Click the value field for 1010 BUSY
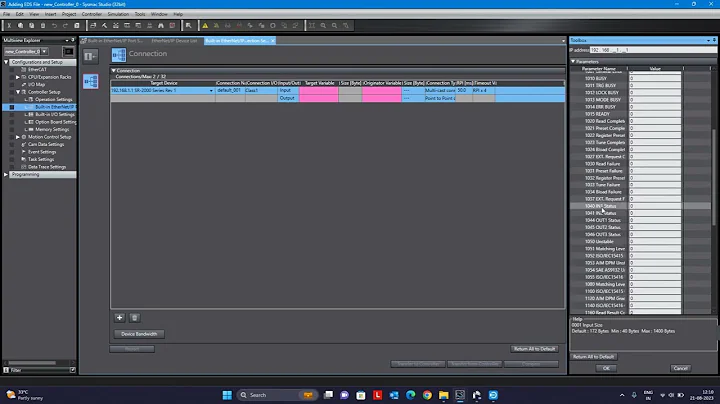Image resolution: width=720 pixels, height=404 pixels. coord(655,79)
